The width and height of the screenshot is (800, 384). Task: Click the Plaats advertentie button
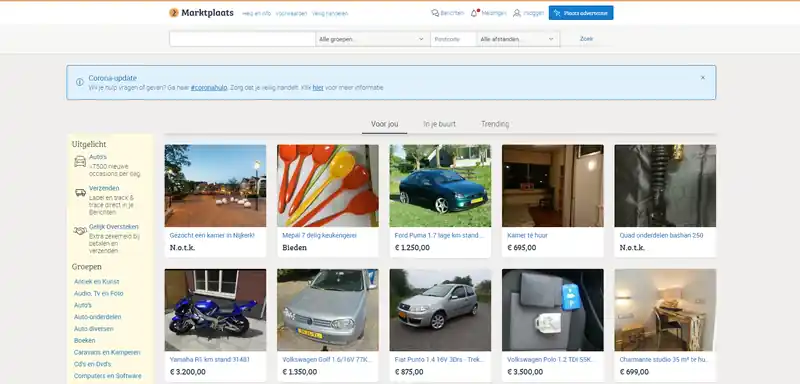(581, 13)
